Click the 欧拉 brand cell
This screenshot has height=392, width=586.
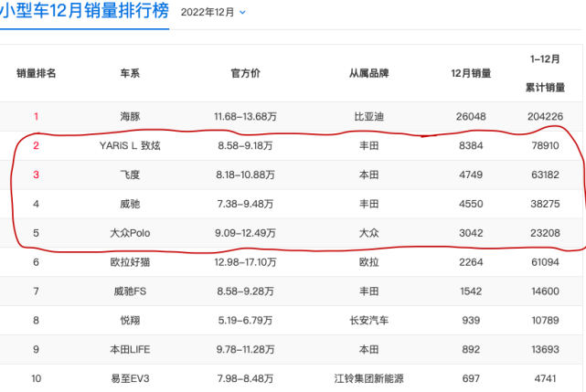(368, 262)
